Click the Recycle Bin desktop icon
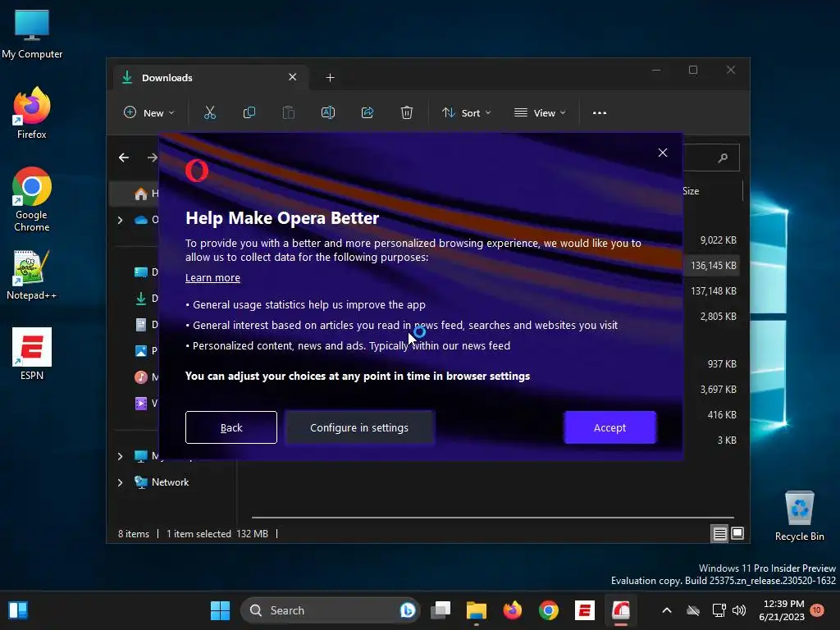This screenshot has height=630, width=840. (799, 516)
